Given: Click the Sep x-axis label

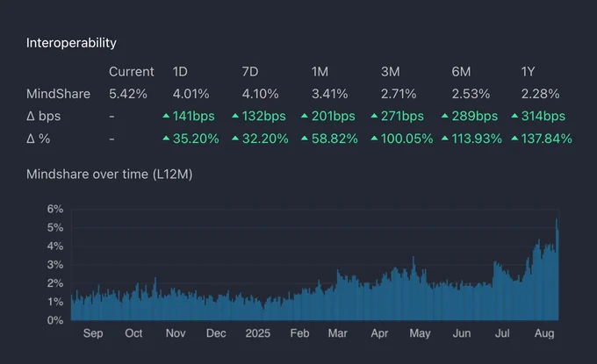Looking at the screenshot, I should pos(93,333).
